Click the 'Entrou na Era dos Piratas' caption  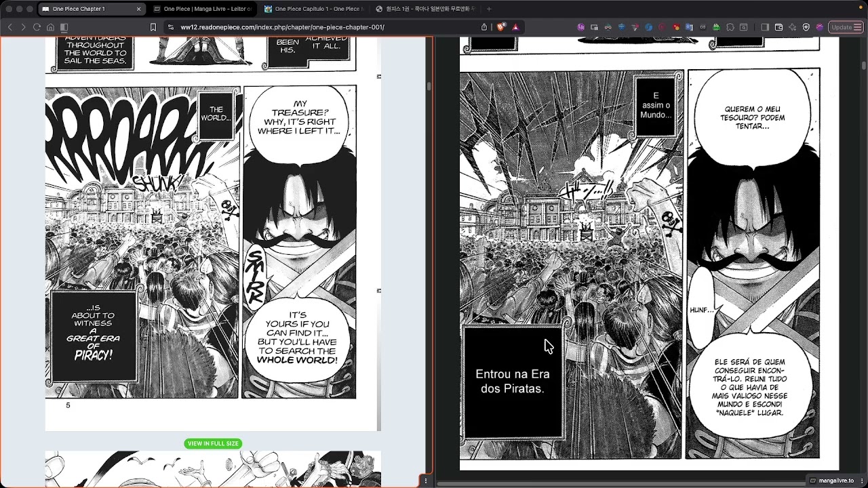click(x=512, y=382)
